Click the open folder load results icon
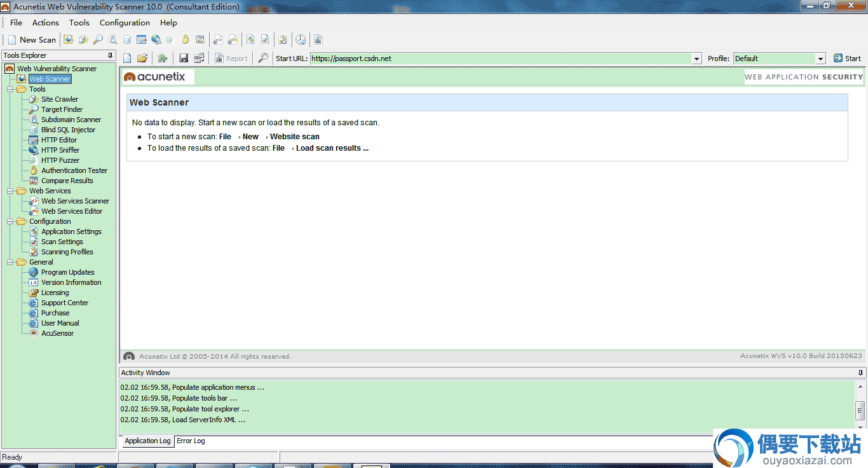Image resolution: width=868 pixels, height=468 pixels. [x=142, y=59]
